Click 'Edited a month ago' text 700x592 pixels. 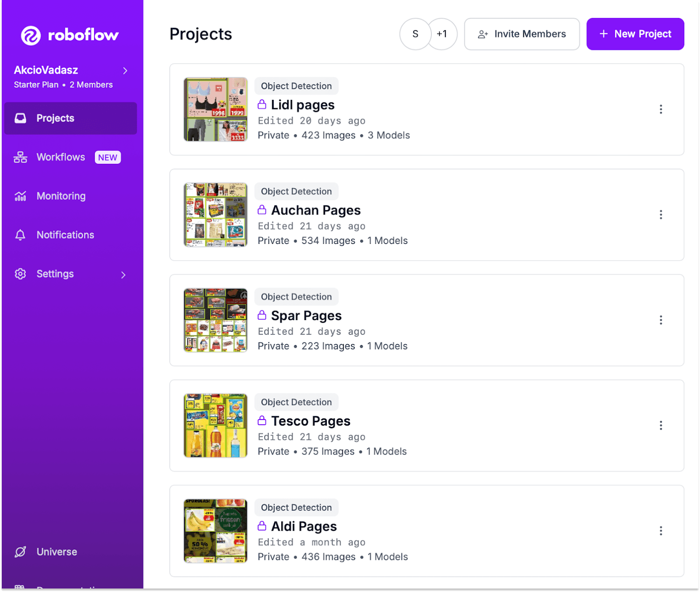311,543
